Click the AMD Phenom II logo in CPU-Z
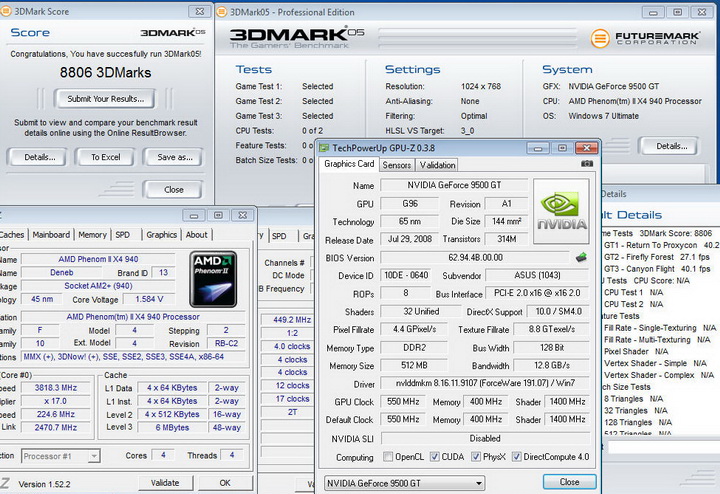The image size is (720, 494). point(213,279)
